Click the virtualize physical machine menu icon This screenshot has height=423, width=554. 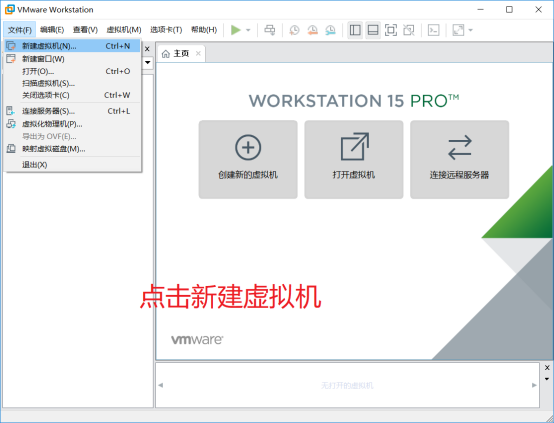(11, 124)
